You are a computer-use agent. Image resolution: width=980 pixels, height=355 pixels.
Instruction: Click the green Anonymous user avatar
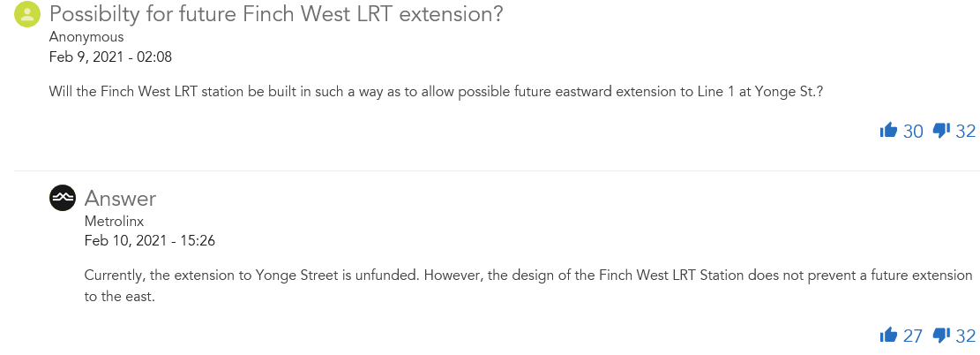coord(29,14)
